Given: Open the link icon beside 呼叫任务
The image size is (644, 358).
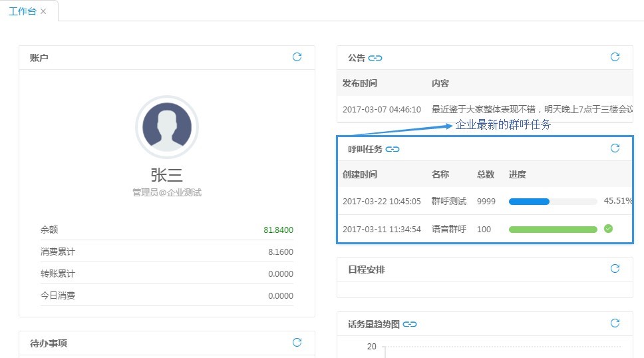Looking at the screenshot, I should 393,149.
